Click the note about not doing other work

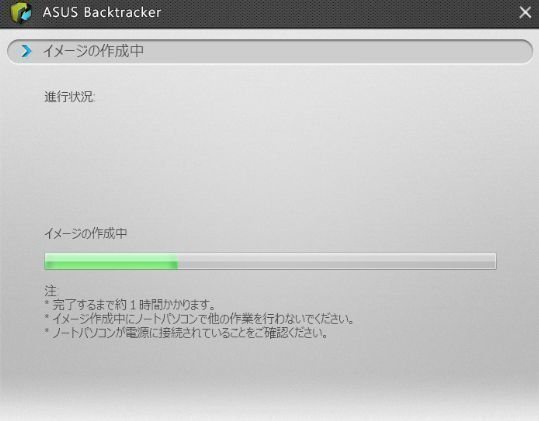(199, 319)
